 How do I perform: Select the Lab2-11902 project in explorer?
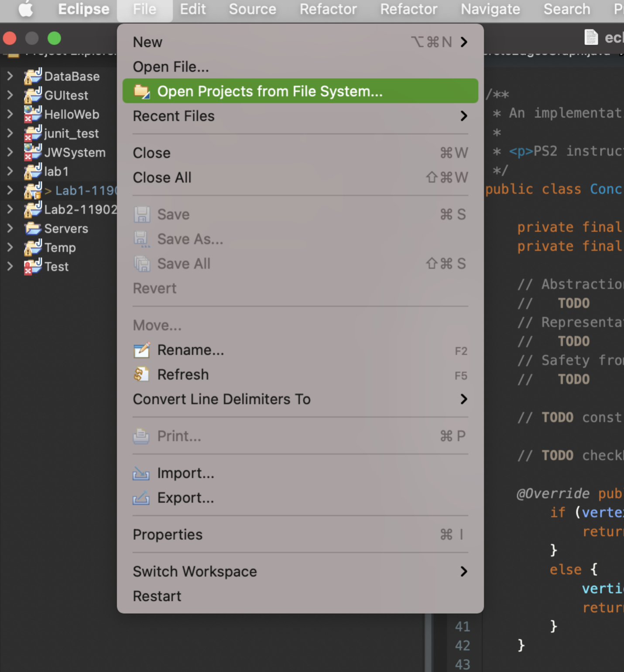pos(81,209)
